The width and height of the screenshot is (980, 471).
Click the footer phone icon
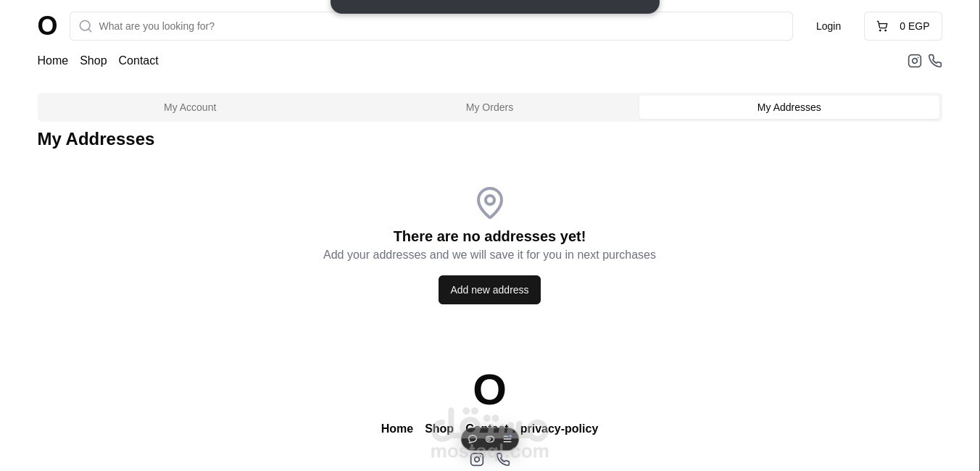coord(503,459)
